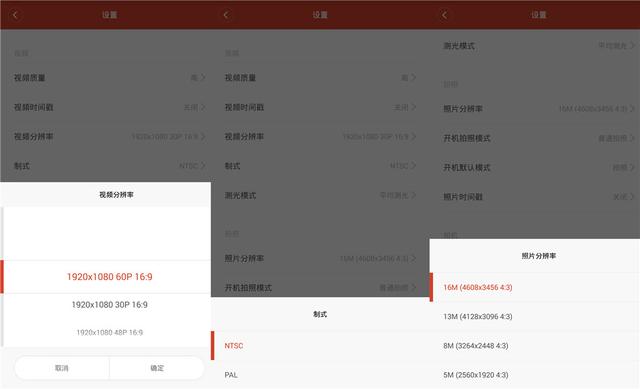Screen dimensions: 640x389
Task: Open 照片分辨率 row on the middle screen
Action: click(320, 258)
